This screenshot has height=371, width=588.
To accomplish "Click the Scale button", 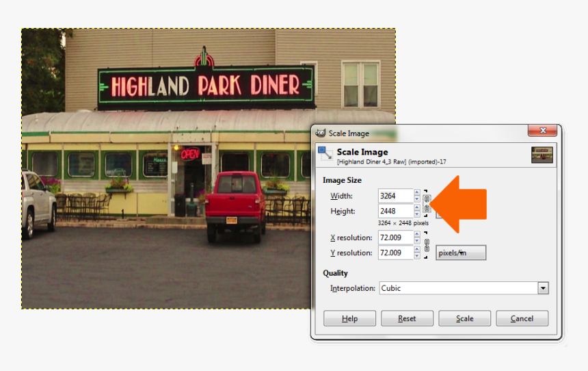I will pyautogui.click(x=465, y=318).
